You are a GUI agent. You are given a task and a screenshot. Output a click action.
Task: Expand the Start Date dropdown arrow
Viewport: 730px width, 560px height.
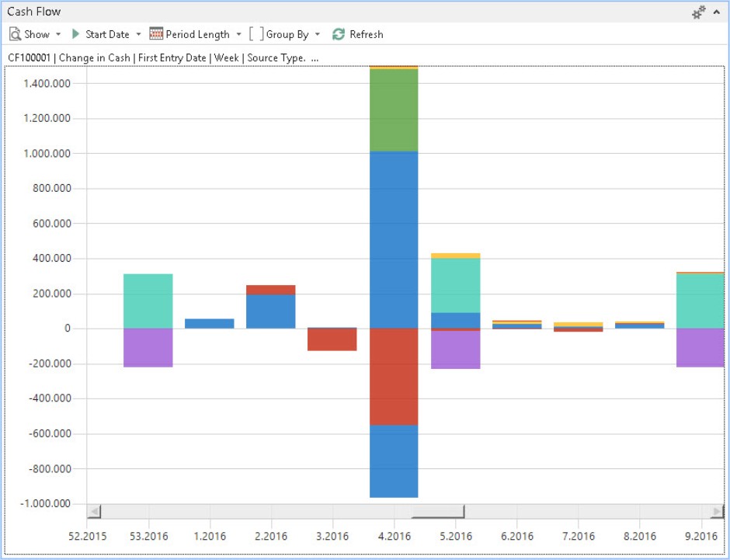pyautogui.click(x=138, y=34)
